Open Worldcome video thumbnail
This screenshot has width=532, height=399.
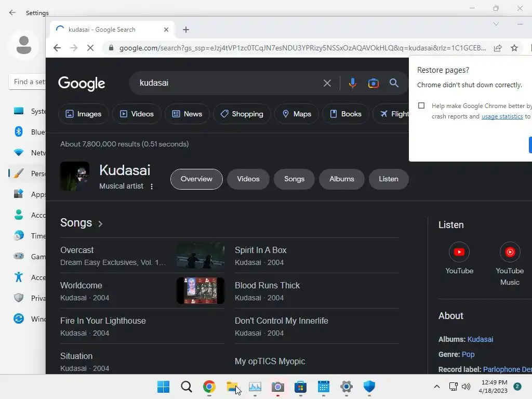[x=200, y=291]
